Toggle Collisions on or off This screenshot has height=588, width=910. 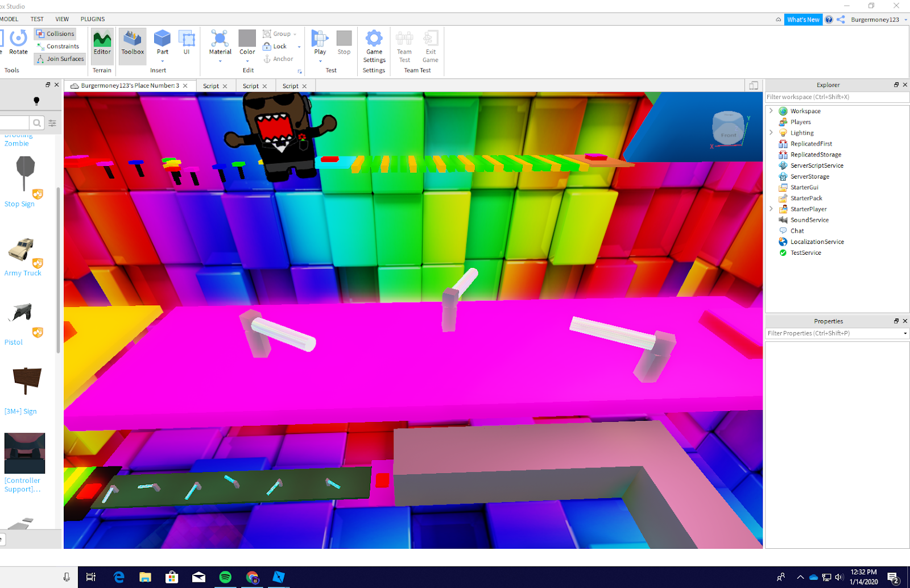tap(55, 34)
